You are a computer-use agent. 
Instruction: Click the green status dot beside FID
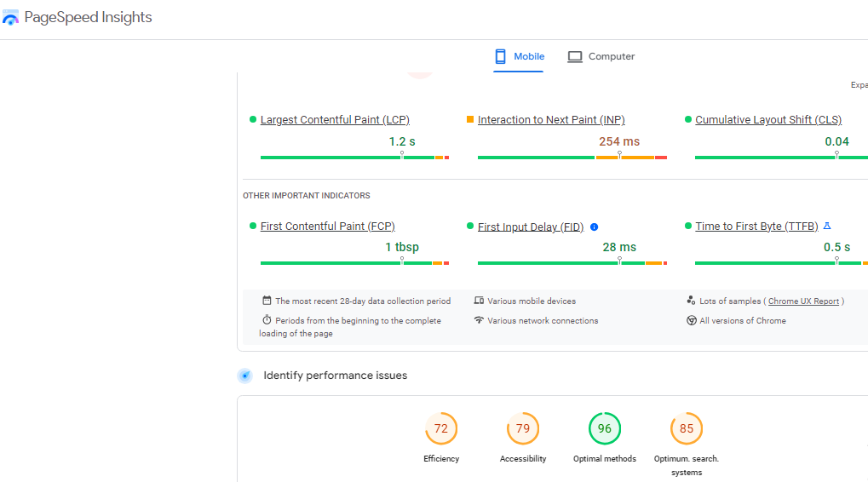pos(470,226)
